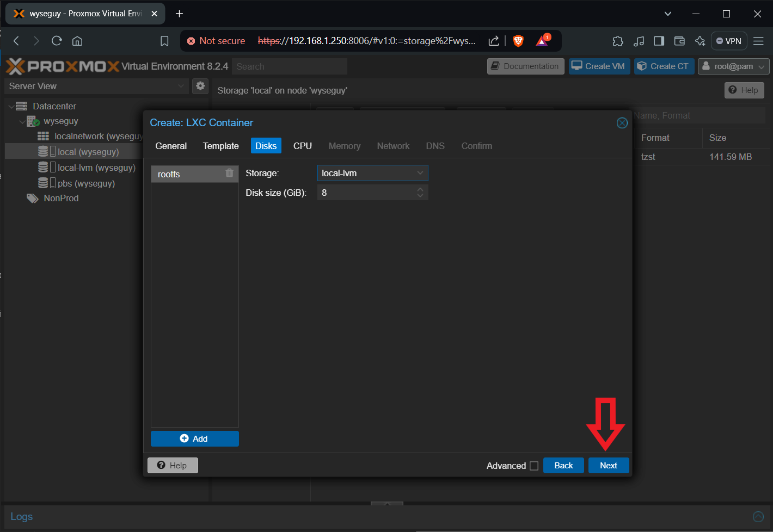Open the tab search chevron in title bar
The height and width of the screenshot is (532, 773).
coord(668,14)
